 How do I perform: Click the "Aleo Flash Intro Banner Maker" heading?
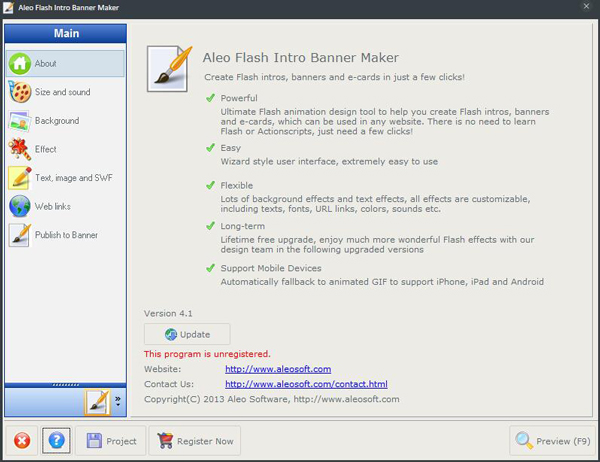click(x=301, y=58)
